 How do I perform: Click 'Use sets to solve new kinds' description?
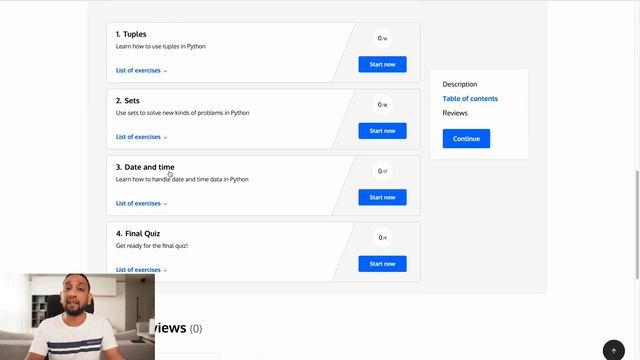(182, 113)
